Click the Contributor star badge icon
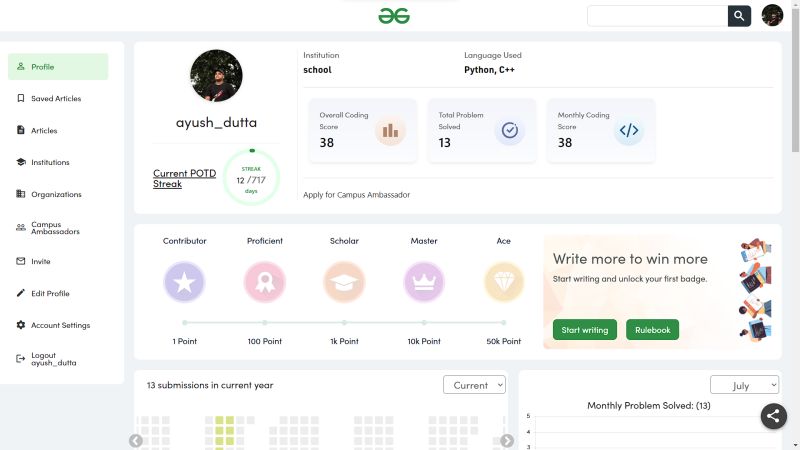This screenshot has height=450, width=800. [184, 282]
